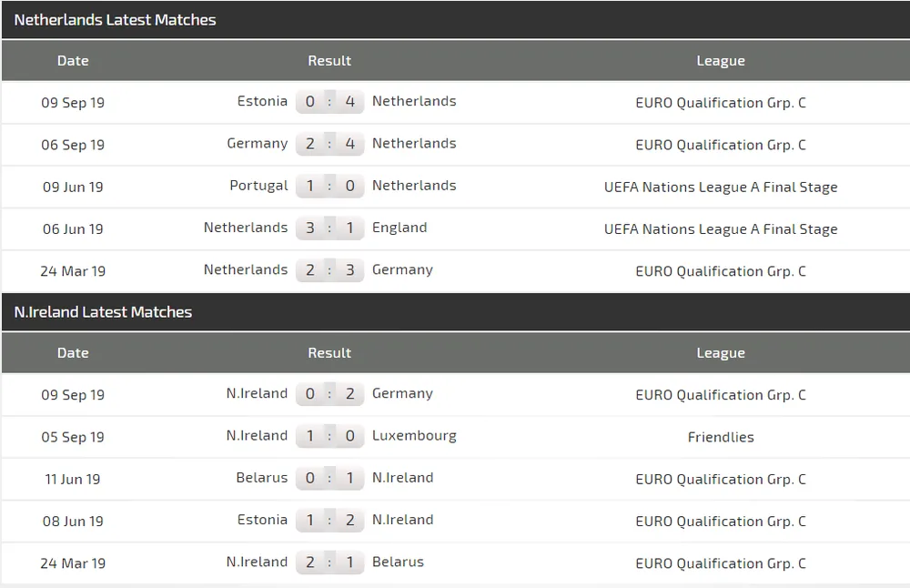Select the 05 Sep 19 match date
This screenshot has width=910, height=588.
click(x=73, y=437)
